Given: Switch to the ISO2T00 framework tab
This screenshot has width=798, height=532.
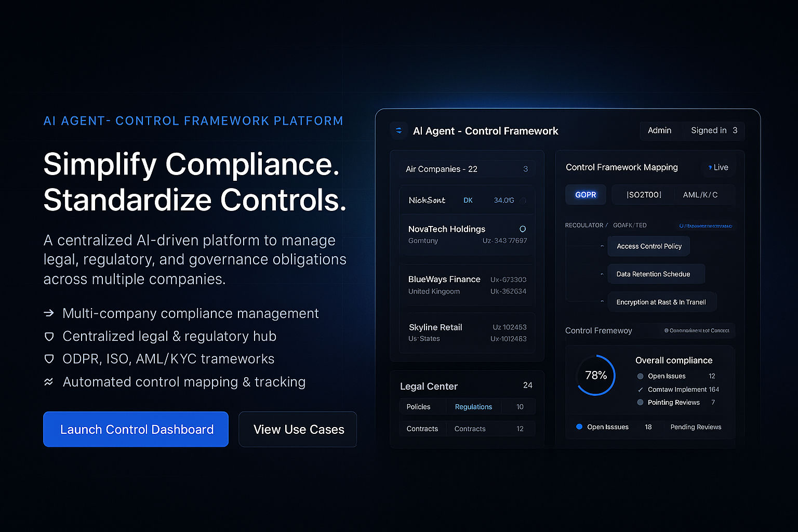Looking at the screenshot, I should coord(643,194).
